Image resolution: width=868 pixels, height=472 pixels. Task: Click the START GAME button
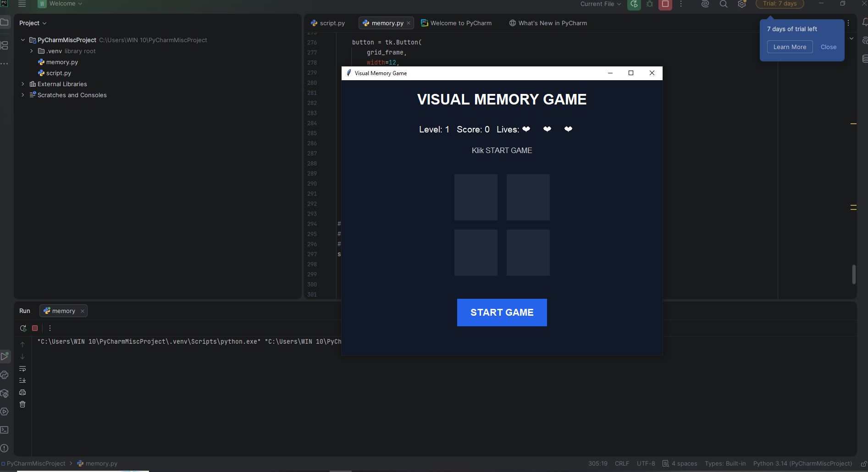coord(502,313)
